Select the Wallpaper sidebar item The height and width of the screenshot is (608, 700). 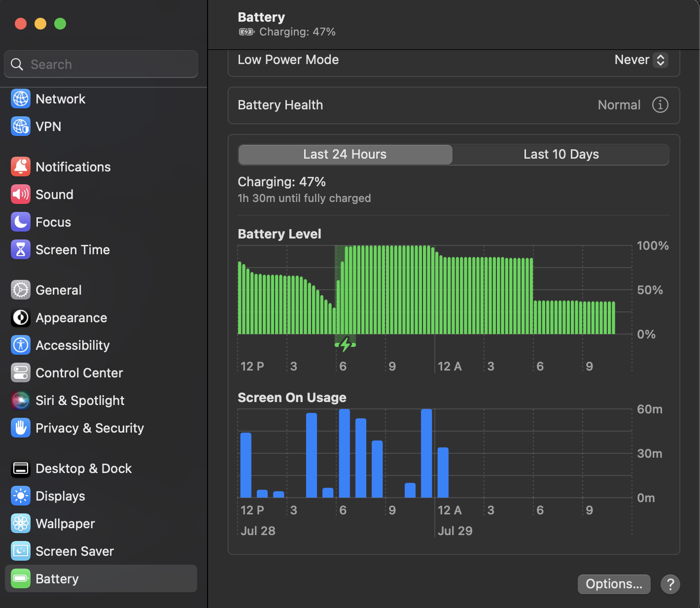pos(65,524)
